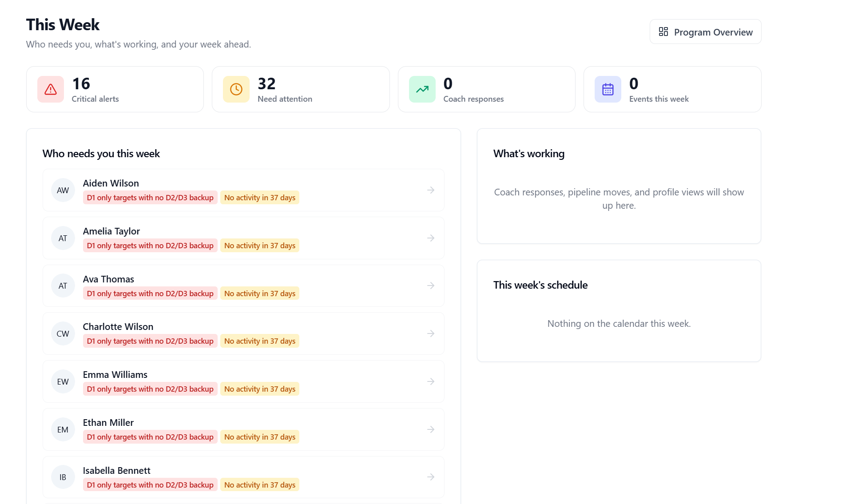Click Ethan Miller's No activity in 37 days tag
Screen dimensions: 846x504
click(x=260, y=437)
